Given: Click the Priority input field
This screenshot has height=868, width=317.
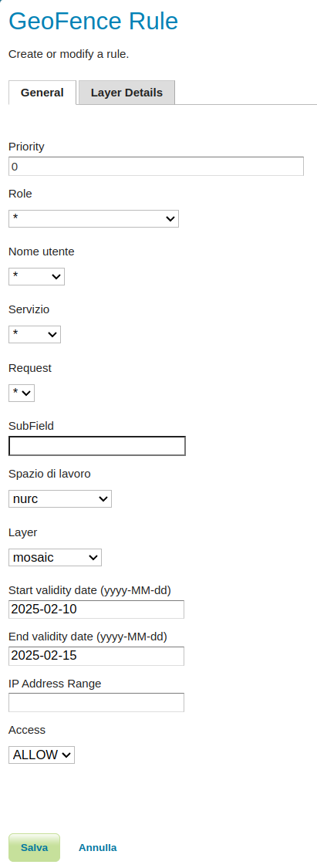Looking at the screenshot, I should [156, 166].
